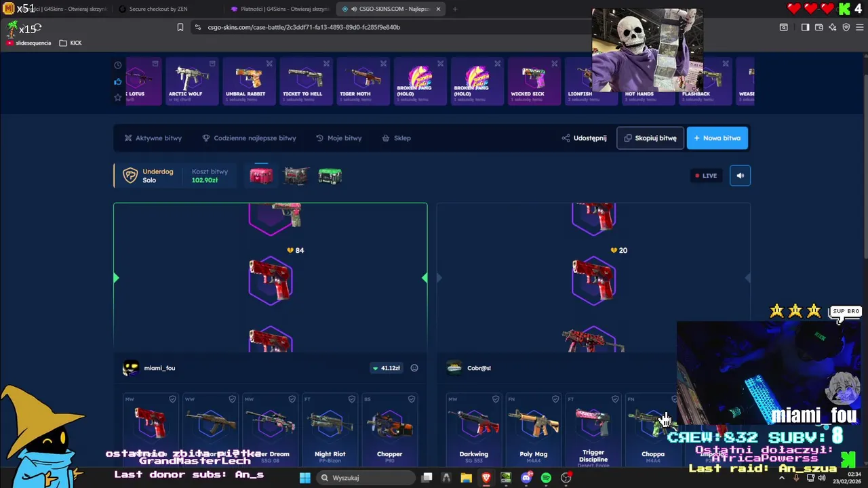The height and width of the screenshot is (488, 868).
Task: Mute the battle sound speaker icon
Action: (x=740, y=176)
